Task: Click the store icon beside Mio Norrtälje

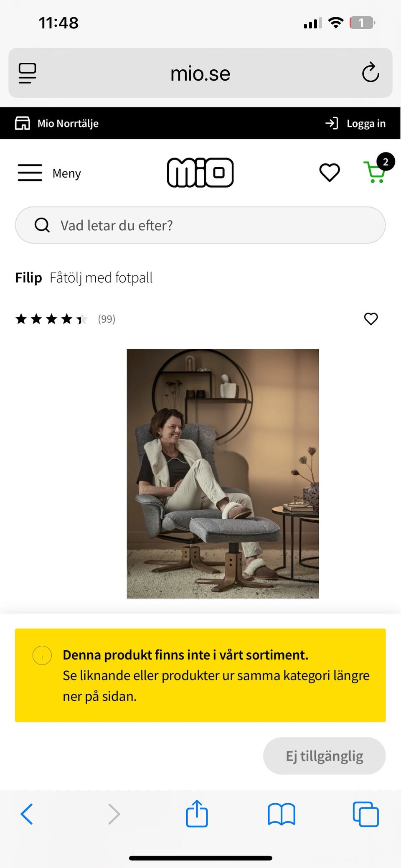Action: point(23,123)
